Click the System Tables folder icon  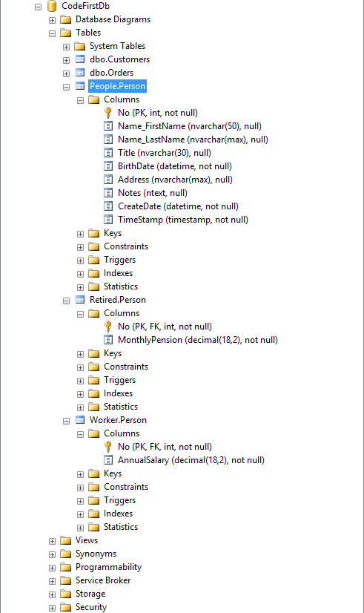(79, 46)
